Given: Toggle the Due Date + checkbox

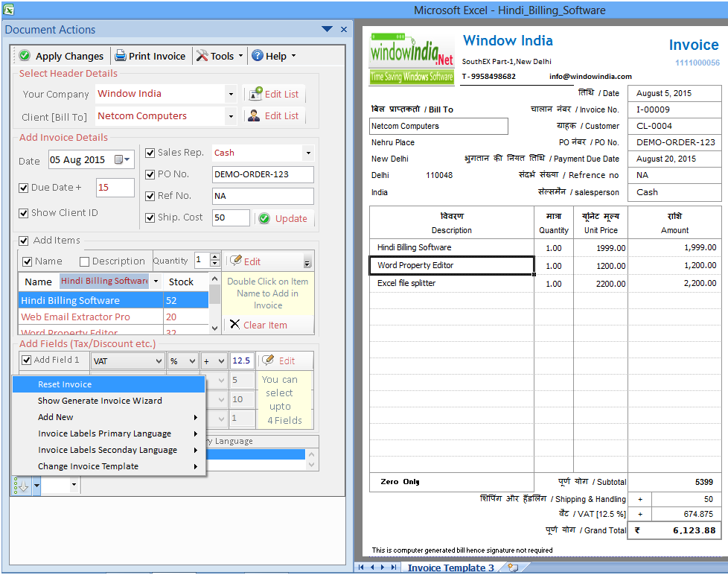Looking at the screenshot, I should pyautogui.click(x=23, y=188).
